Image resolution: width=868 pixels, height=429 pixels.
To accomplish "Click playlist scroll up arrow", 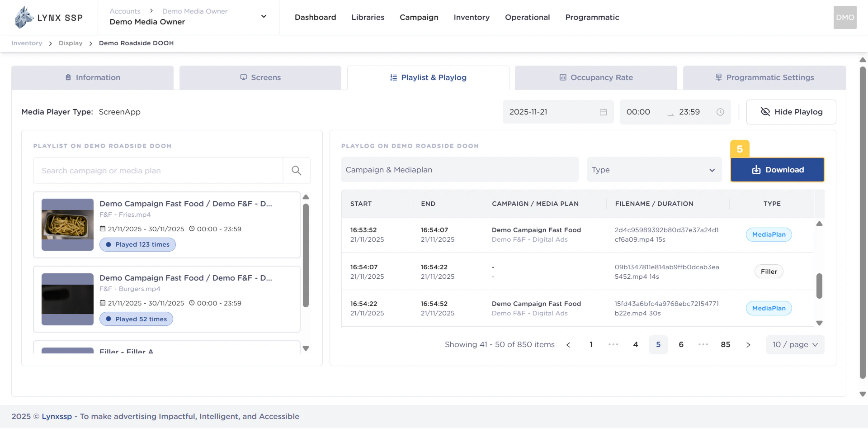I will (306, 197).
